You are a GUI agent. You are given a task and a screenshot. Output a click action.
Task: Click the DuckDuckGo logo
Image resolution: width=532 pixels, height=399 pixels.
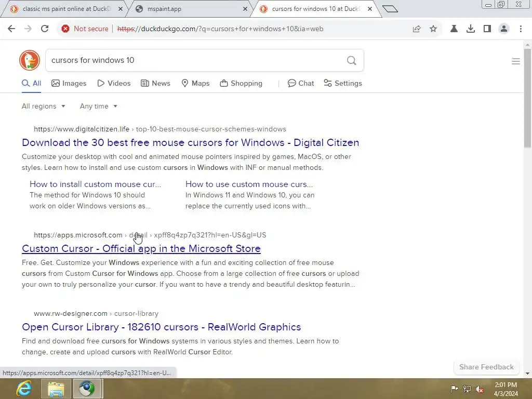[x=30, y=60]
